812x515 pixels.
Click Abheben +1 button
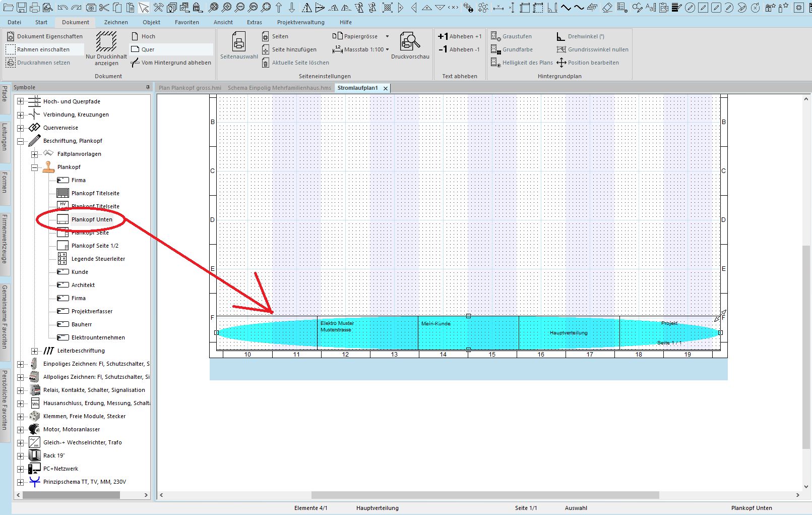pyautogui.click(x=460, y=36)
